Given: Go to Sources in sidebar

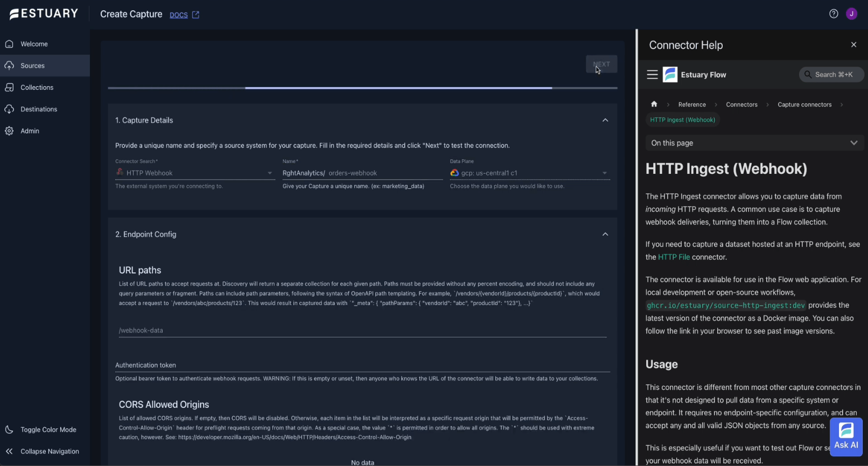Looking at the screenshot, I should pos(45,66).
